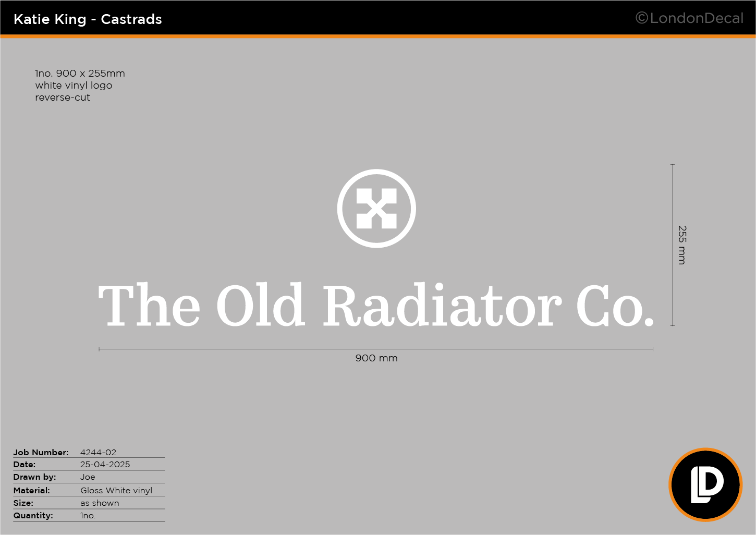Select the Material value 'Gloss White vinyl'
This screenshot has width=756, height=535.
click(x=116, y=491)
